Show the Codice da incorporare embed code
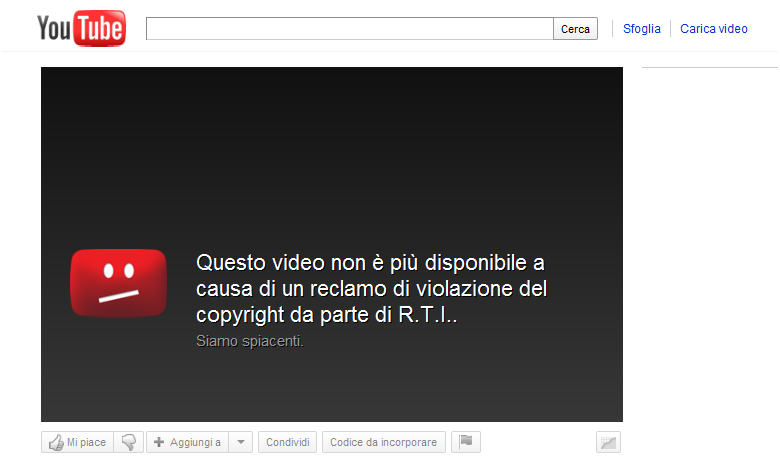This screenshot has width=780, height=459. point(384,442)
